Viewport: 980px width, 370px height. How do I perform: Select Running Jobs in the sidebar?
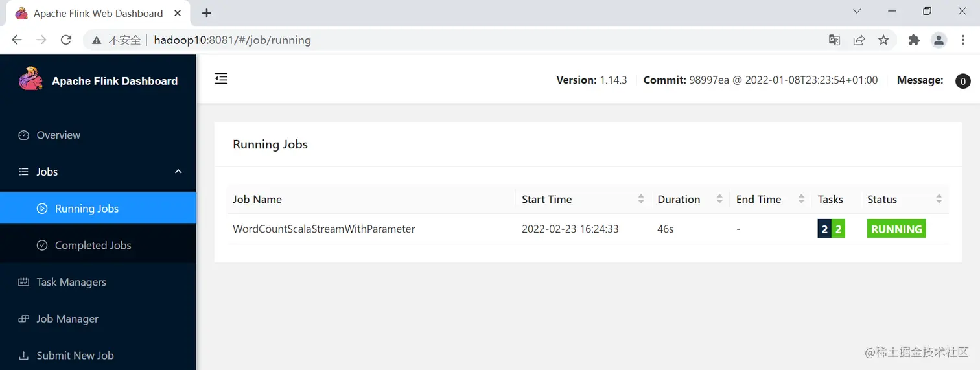(x=98, y=209)
